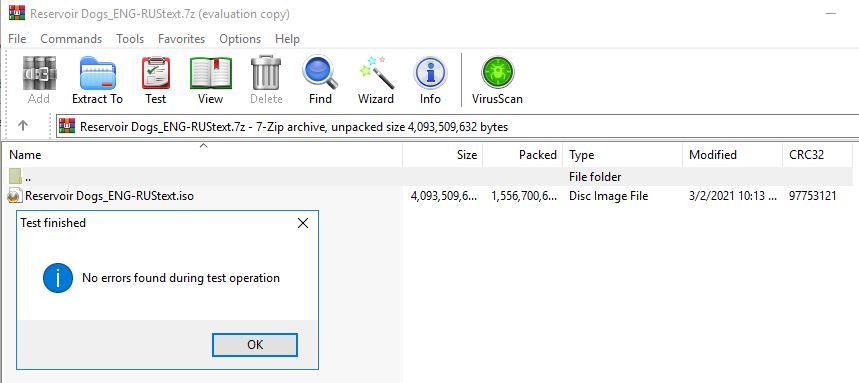Click the 97753121 CRC32 value
Screen dimensions: 859x383
click(x=812, y=196)
